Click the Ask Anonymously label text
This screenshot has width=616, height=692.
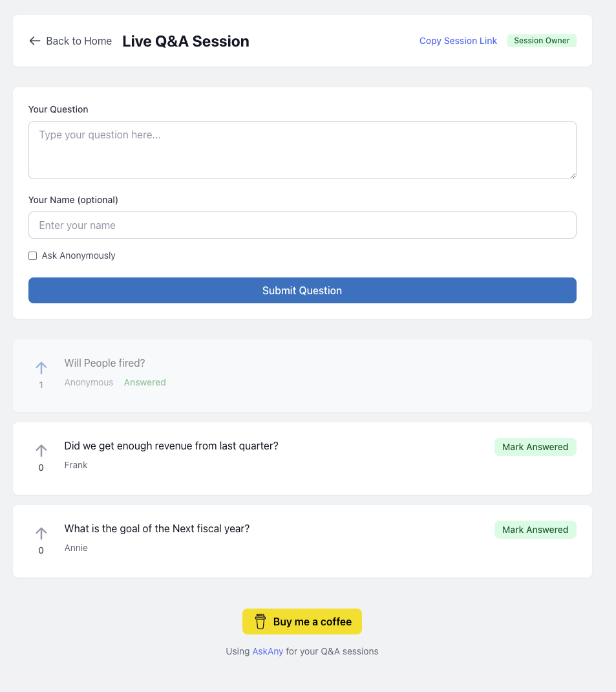tap(78, 255)
